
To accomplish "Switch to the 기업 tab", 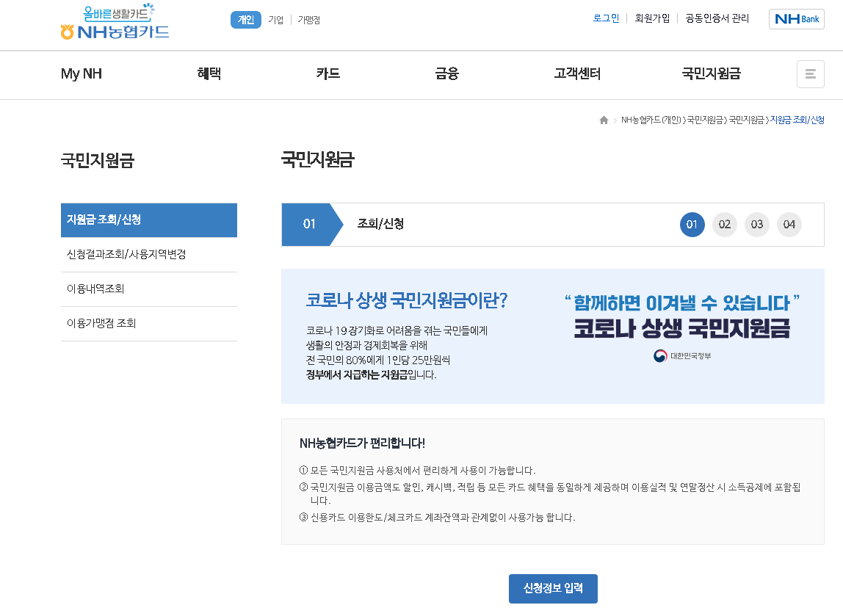I will (276, 20).
